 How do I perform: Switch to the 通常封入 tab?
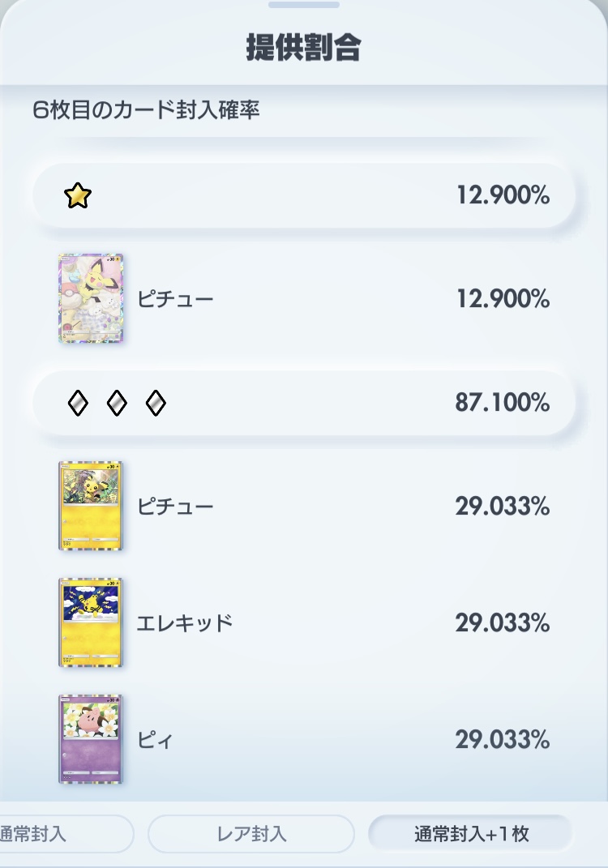pyautogui.click(x=61, y=834)
